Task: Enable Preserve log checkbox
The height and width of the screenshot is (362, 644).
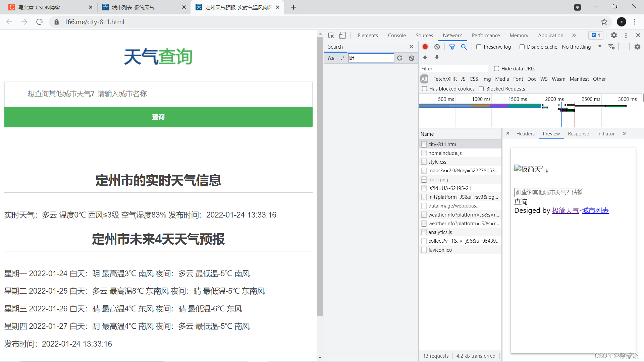Action: [x=479, y=47]
